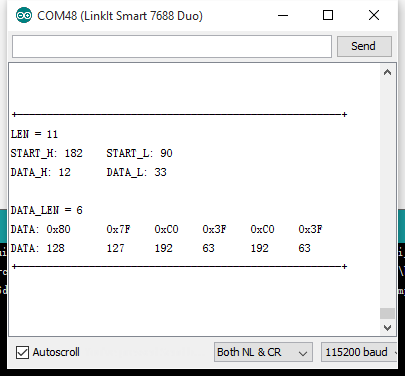Maximize the COM48 serial monitor window

[x=328, y=15]
